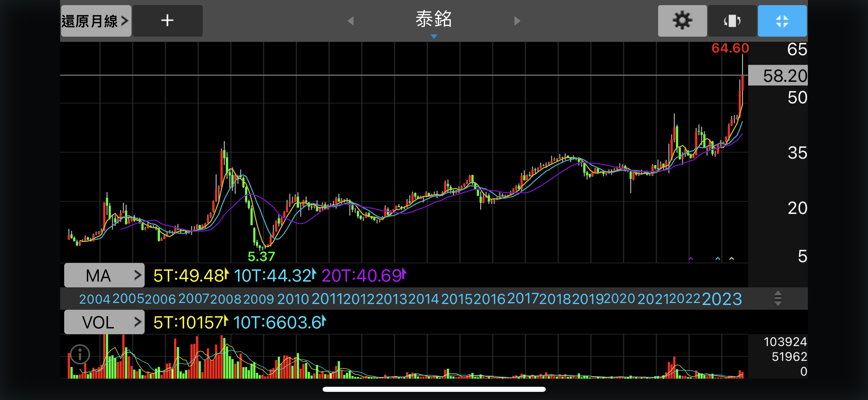
Task: Open the info icon in volume panel
Action: 80,355
